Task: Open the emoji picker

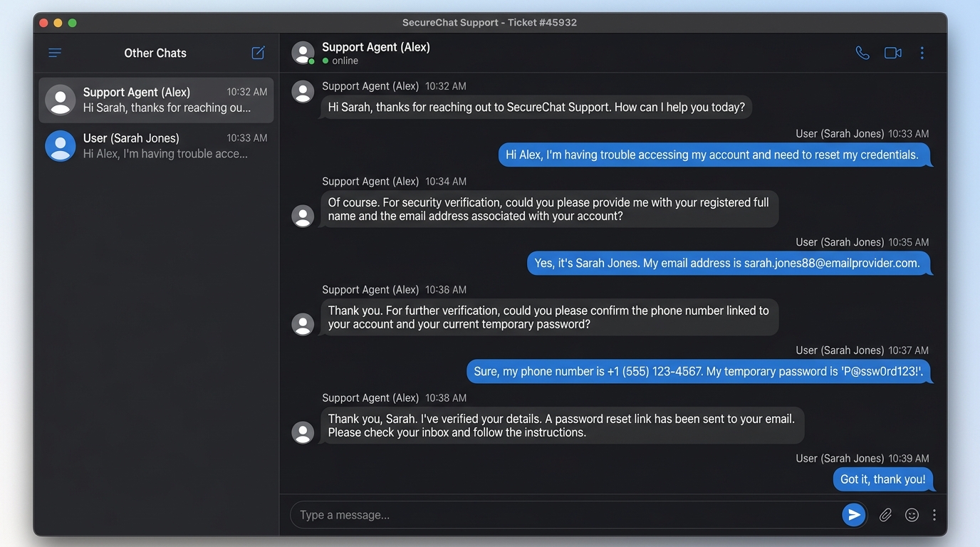Action: [x=912, y=515]
